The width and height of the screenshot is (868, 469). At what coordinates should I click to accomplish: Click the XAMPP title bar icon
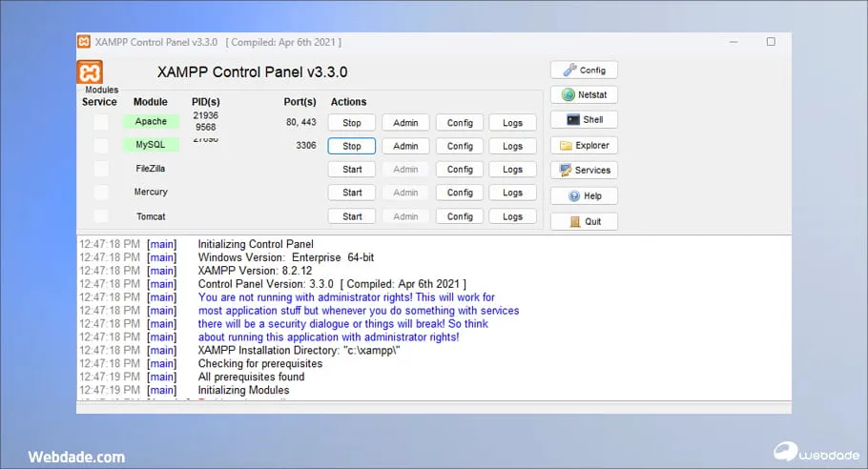pos(84,42)
